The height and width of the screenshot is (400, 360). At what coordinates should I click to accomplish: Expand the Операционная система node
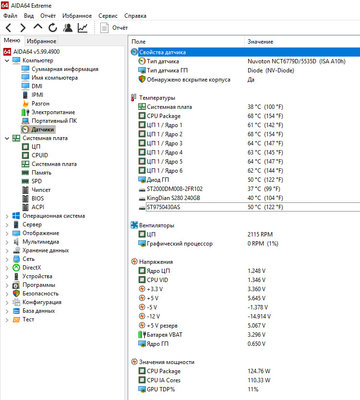(x=7, y=216)
